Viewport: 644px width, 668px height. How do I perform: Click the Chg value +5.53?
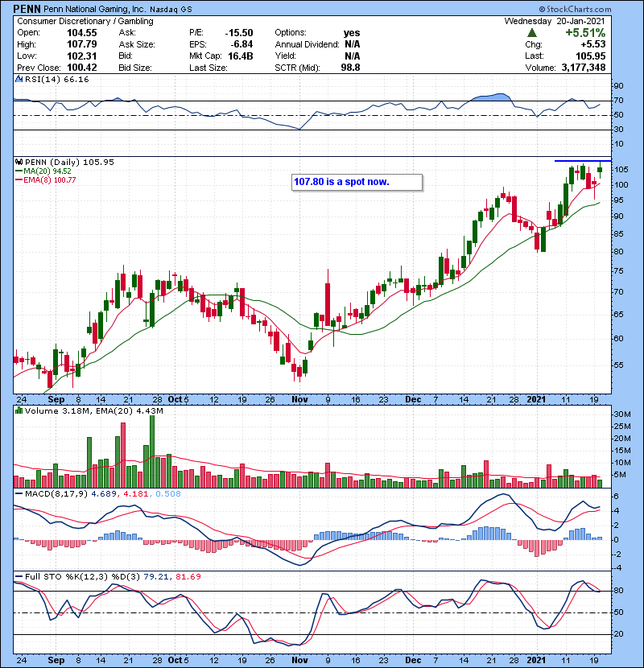[x=592, y=44]
